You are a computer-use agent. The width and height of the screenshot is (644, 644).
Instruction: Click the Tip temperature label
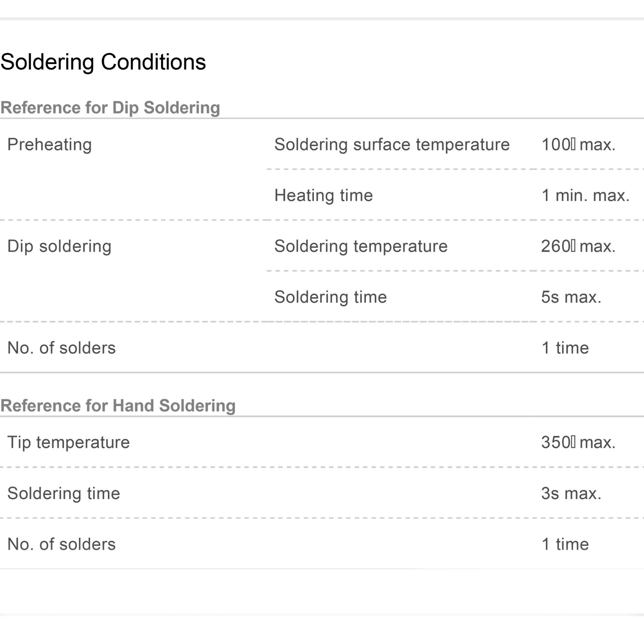68,442
